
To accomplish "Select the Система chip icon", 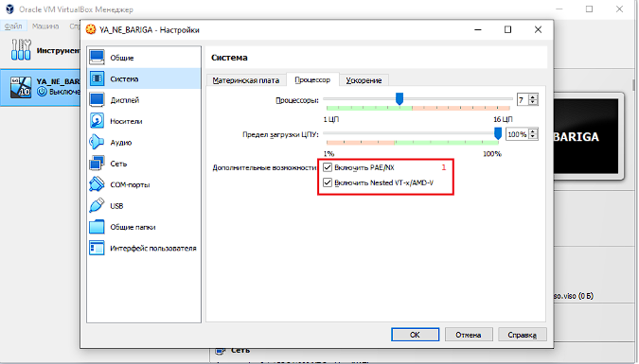I will pyautogui.click(x=97, y=78).
